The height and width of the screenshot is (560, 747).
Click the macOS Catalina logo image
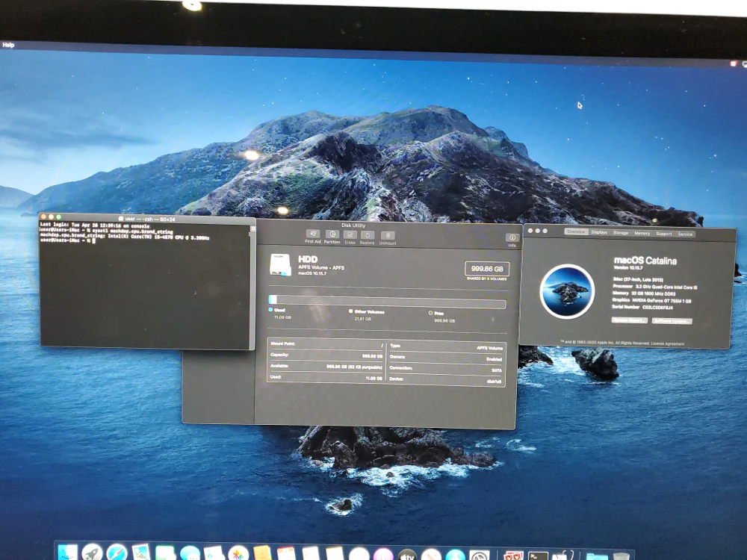(567, 291)
